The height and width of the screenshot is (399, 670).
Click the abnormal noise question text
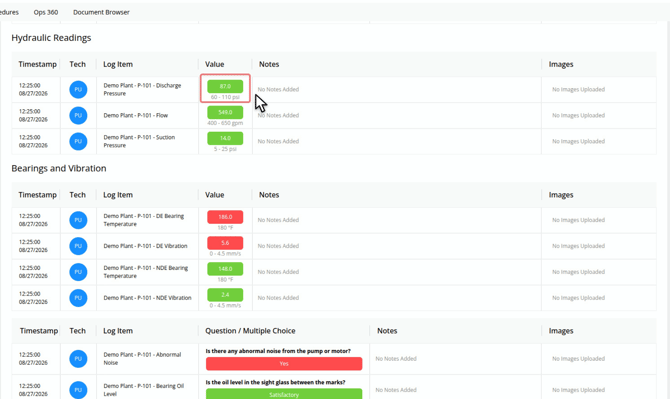pos(278,351)
